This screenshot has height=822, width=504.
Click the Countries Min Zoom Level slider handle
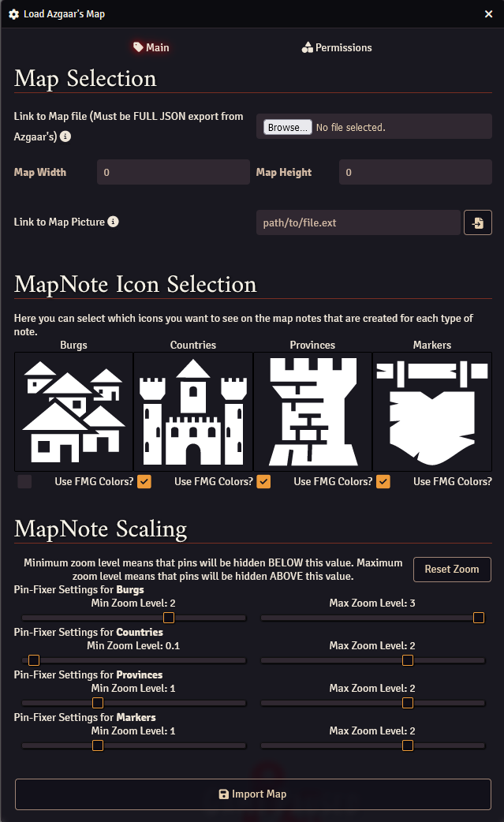click(34, 660)
